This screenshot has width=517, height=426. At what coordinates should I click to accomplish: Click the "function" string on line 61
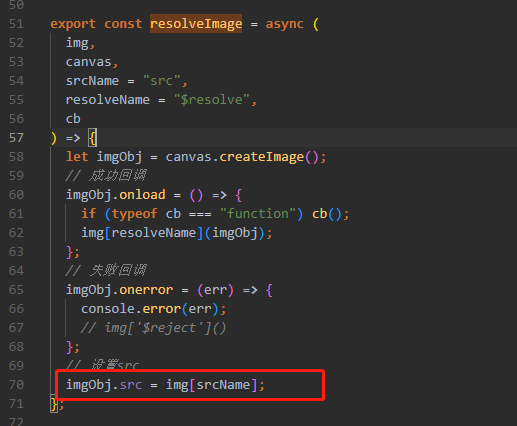[258, 214]
